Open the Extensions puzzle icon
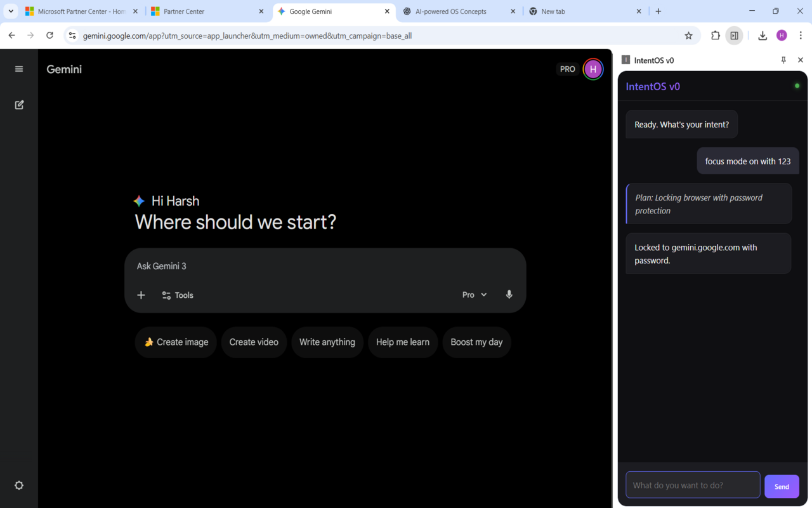 coord(715,36)
